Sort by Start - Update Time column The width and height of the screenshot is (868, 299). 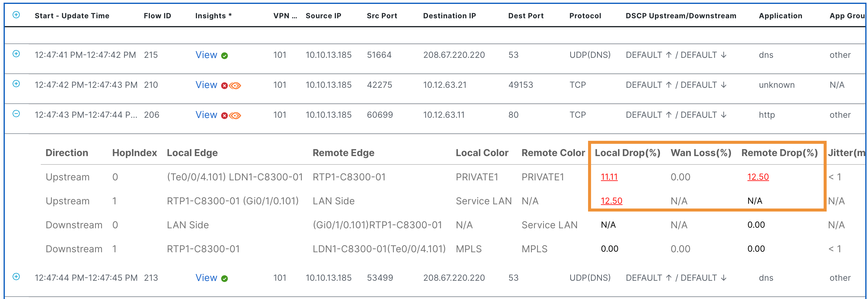click(72, 16)
